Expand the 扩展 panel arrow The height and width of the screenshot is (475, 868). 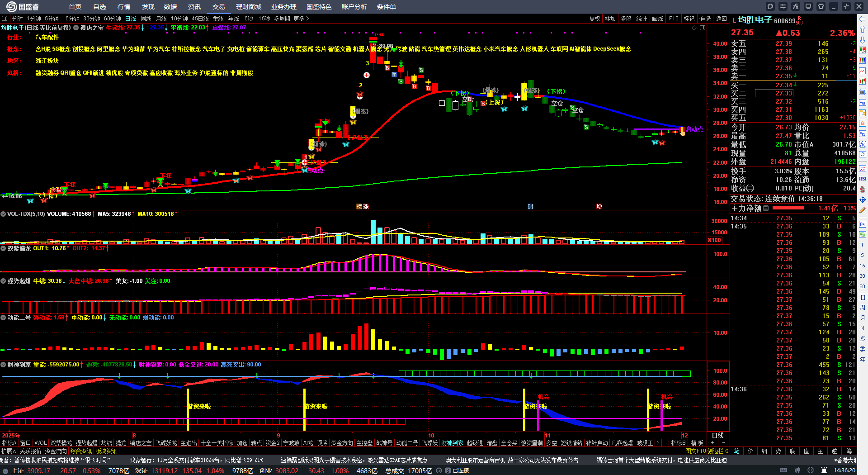pos(9,451)
